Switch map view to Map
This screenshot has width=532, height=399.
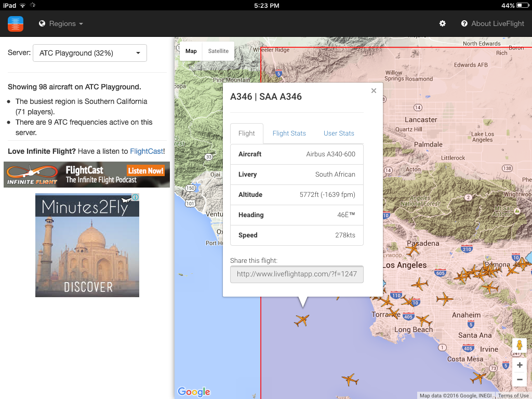[x=191, y=51]
